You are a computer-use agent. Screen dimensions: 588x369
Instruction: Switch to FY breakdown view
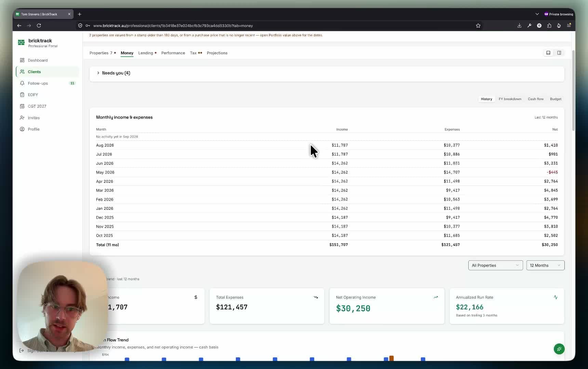[510, 99]
